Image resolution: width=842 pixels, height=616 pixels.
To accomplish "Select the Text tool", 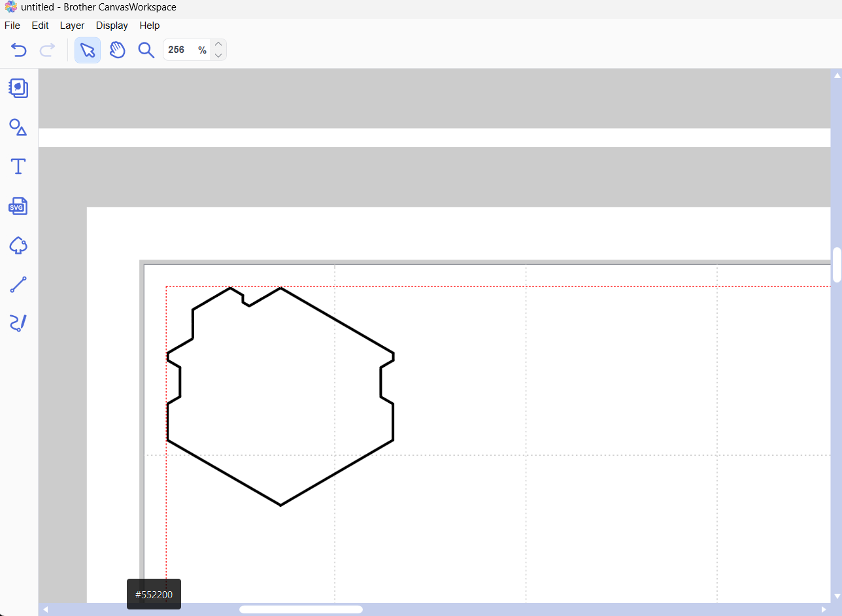I will (x=18, y=166).
